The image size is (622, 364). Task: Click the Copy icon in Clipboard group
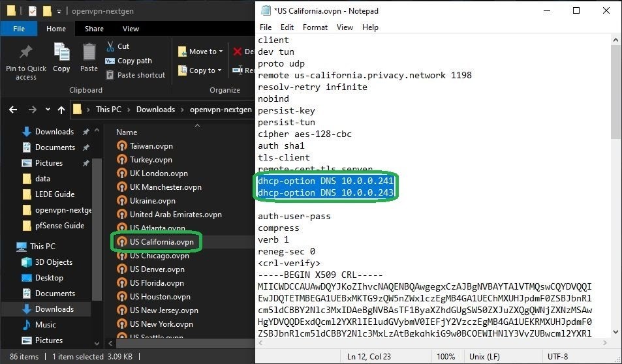pos(61,53)
